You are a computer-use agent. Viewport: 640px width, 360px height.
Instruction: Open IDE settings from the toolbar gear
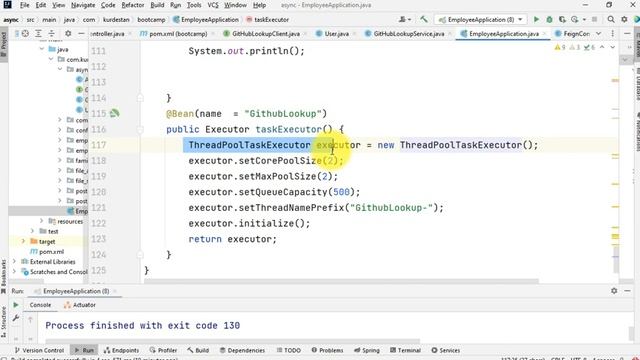[x=624, y=20]
